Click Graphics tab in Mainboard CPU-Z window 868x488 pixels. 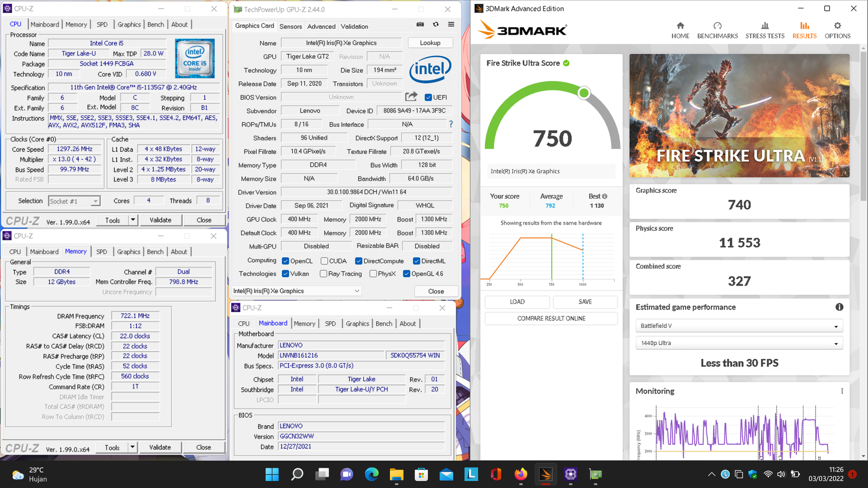click(x=357, y=324)
